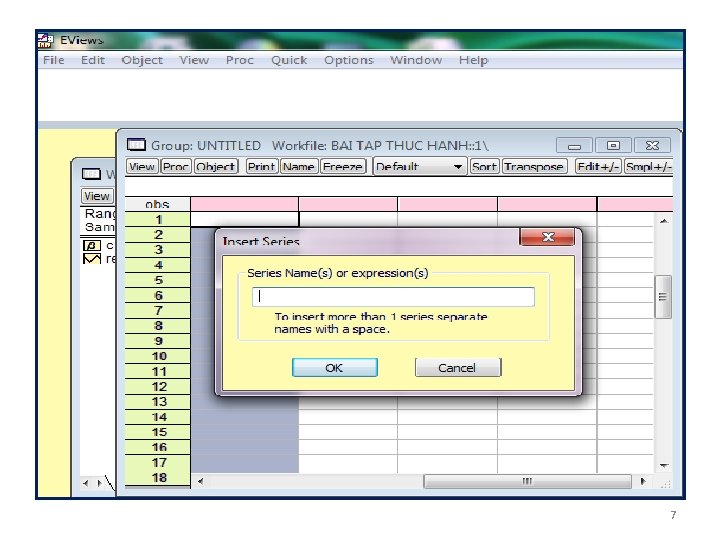The height and width of the screenshot is (540, 720).
Task: Click the View button in Workfile window
Action: (x=96, y=196)
